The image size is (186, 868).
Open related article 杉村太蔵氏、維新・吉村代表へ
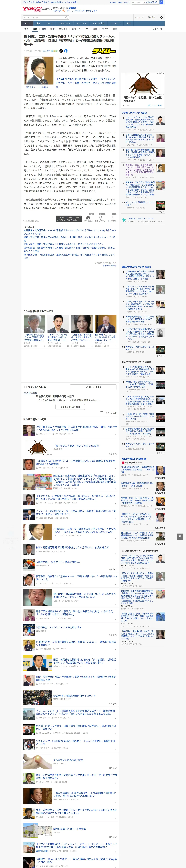coord(63,244)
